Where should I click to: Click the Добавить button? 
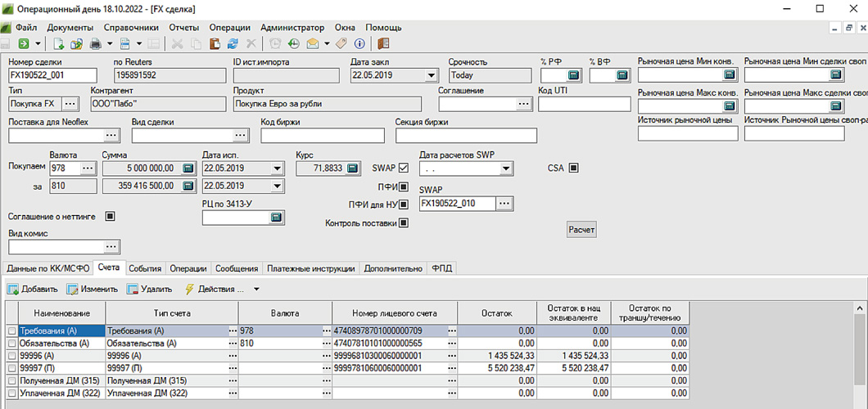pyautogui.click(x=33, y=289)
